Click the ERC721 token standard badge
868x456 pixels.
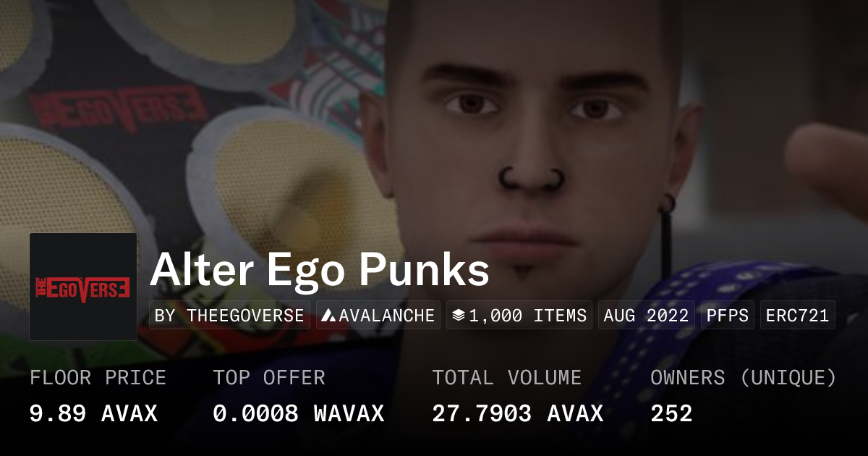pyautogui.click(x=797, y=316)
